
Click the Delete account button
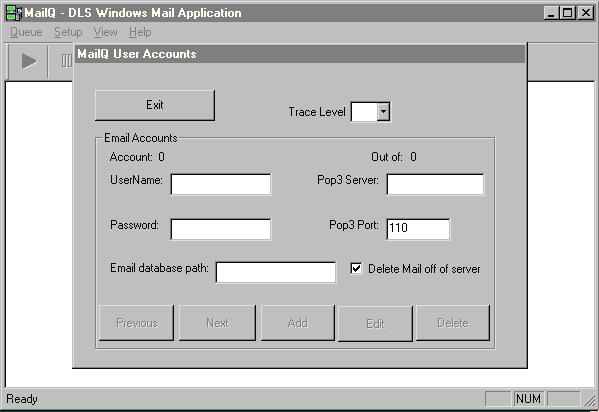point(453,323)
